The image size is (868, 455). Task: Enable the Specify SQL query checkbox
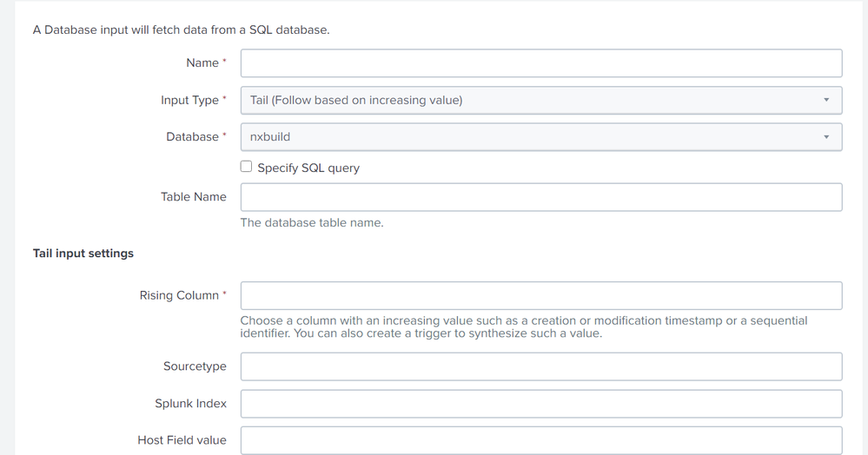coord(247,167)
